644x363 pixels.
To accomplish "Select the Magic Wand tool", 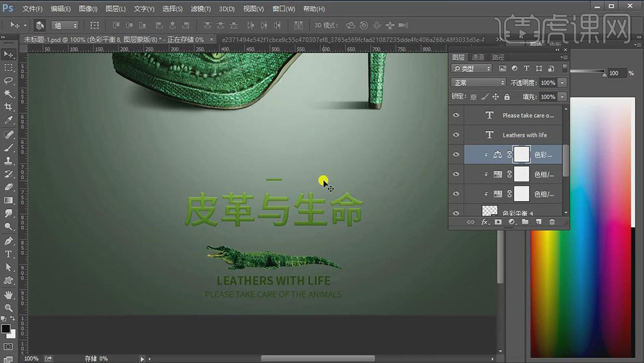I will tap(8, 94).
